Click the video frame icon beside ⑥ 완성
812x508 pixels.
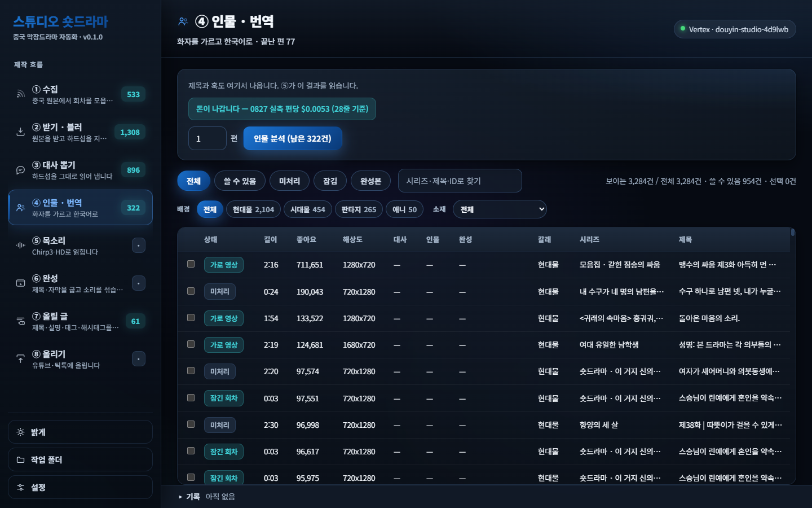[20, 283]
